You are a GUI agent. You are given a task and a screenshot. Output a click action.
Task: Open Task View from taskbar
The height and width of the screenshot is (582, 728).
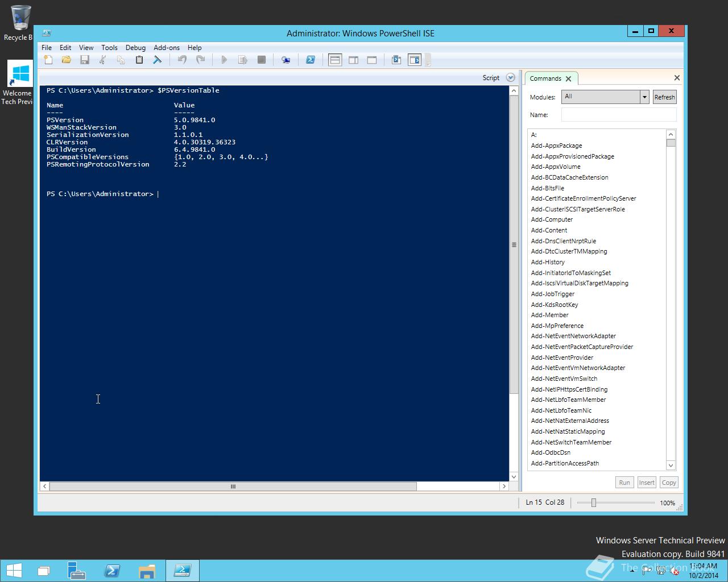click(44, 571)
